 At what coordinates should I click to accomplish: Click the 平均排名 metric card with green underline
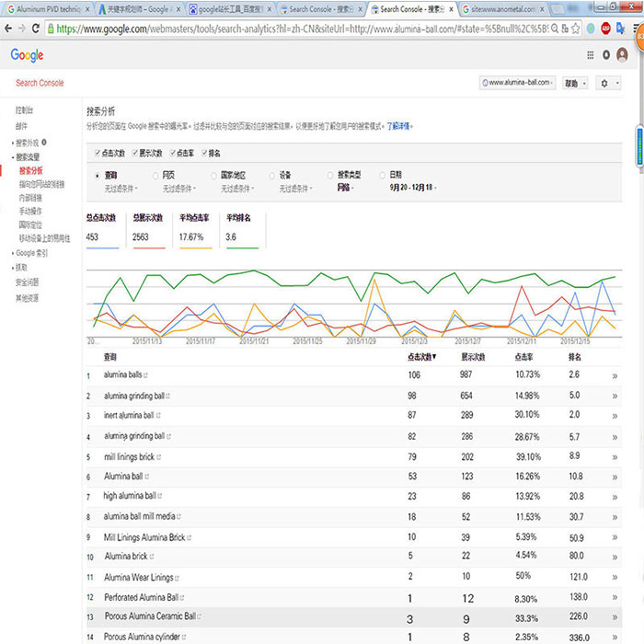click(242, 230)
